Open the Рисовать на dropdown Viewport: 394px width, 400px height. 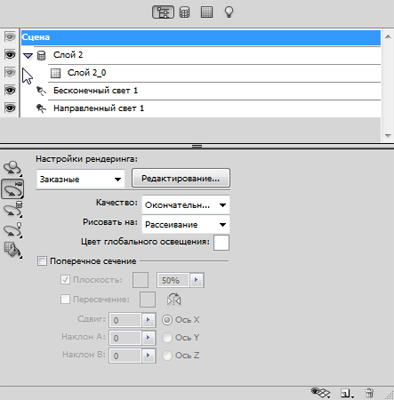(x=186, y=225)
